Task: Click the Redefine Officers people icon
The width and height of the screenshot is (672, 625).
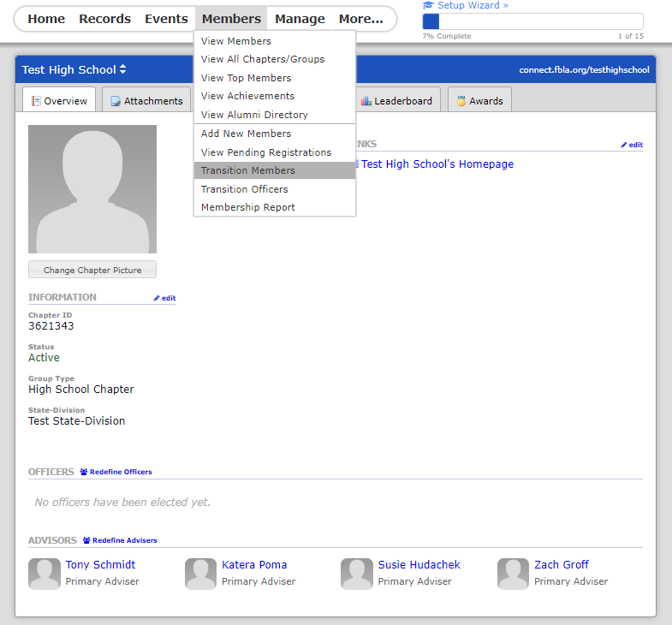Action: coord(84,472)
